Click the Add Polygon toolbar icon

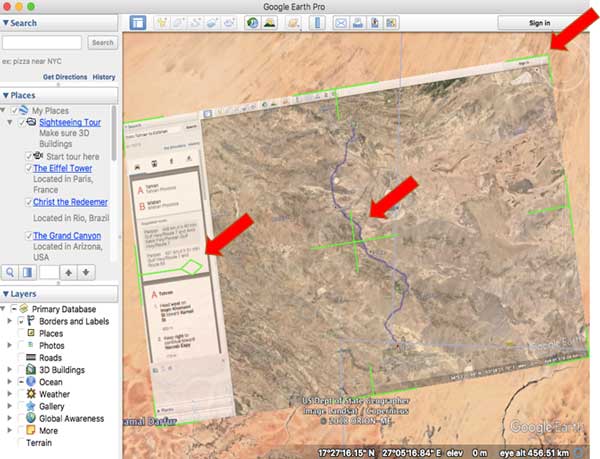tap(179, 23)
